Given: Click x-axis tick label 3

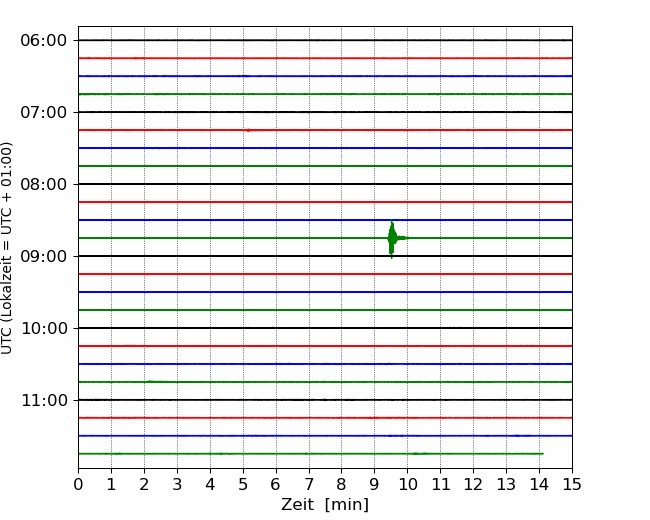Looking at the screenshot, I should [177, 484].
